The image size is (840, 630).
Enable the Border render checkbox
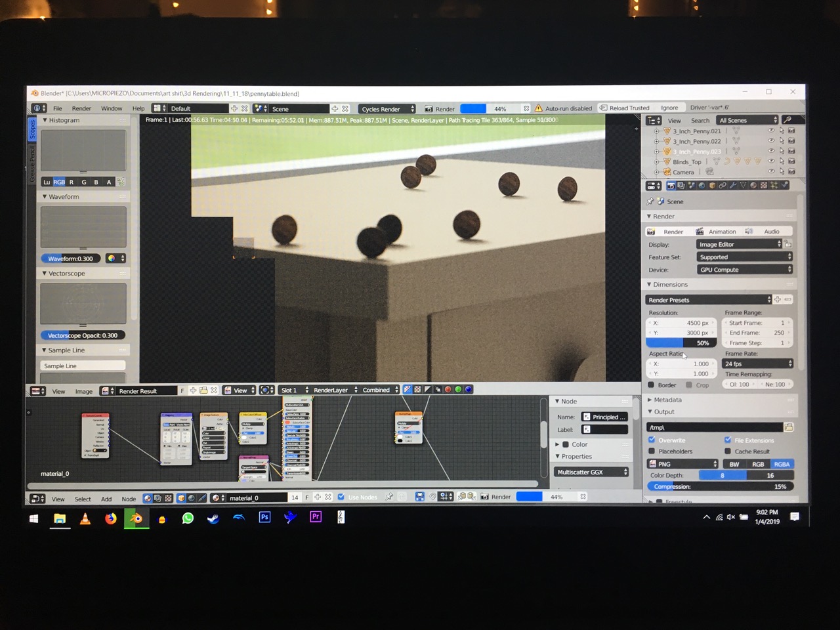click(x=651, y=385)
